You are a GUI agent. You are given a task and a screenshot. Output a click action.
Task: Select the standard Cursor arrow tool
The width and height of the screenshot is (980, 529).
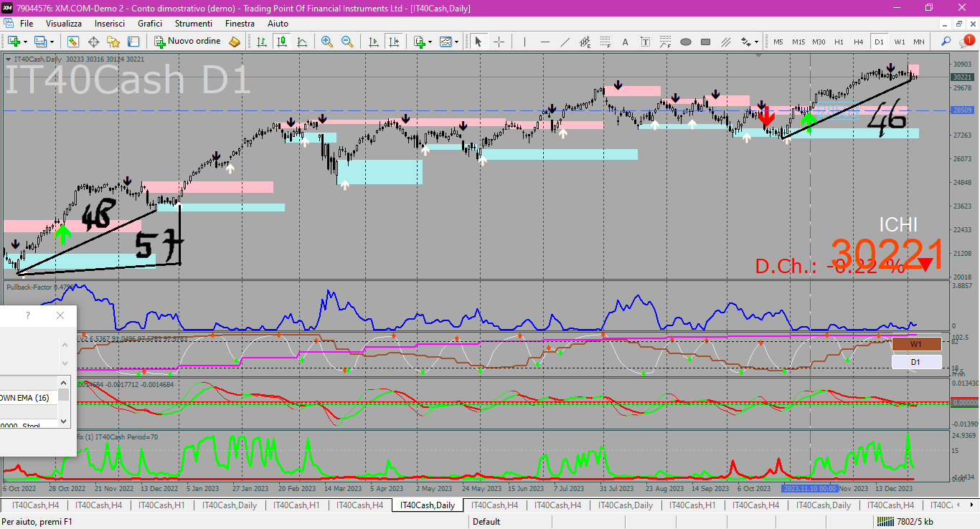click(x=479, y=42)
